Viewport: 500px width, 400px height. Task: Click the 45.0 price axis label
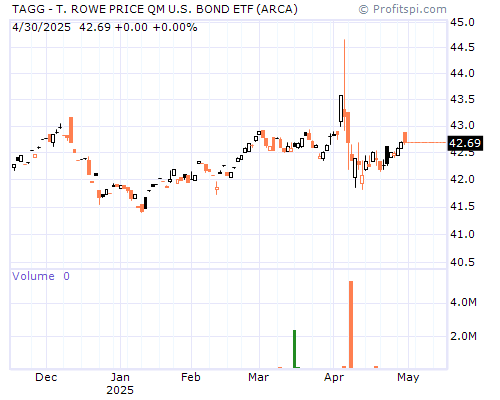point(462,22)
